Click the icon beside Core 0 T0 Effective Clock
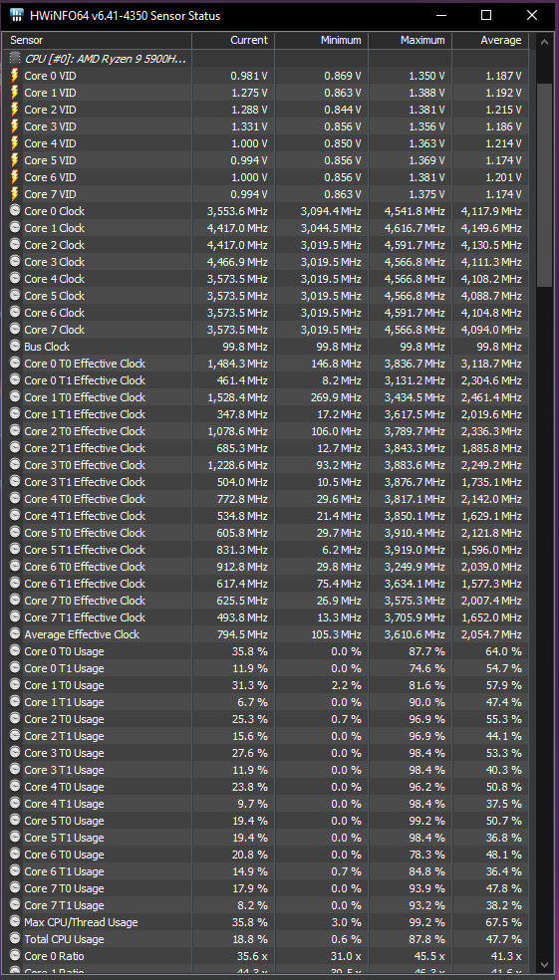The image size is (559, 980). [x=15, y=363]
